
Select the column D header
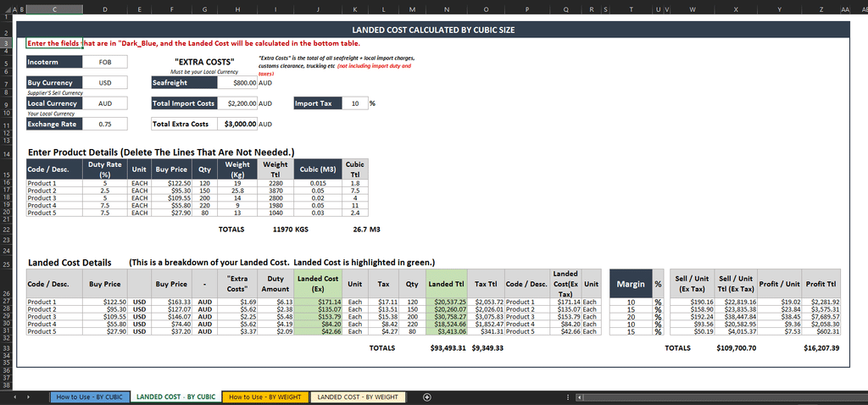(x=105, y=9)
